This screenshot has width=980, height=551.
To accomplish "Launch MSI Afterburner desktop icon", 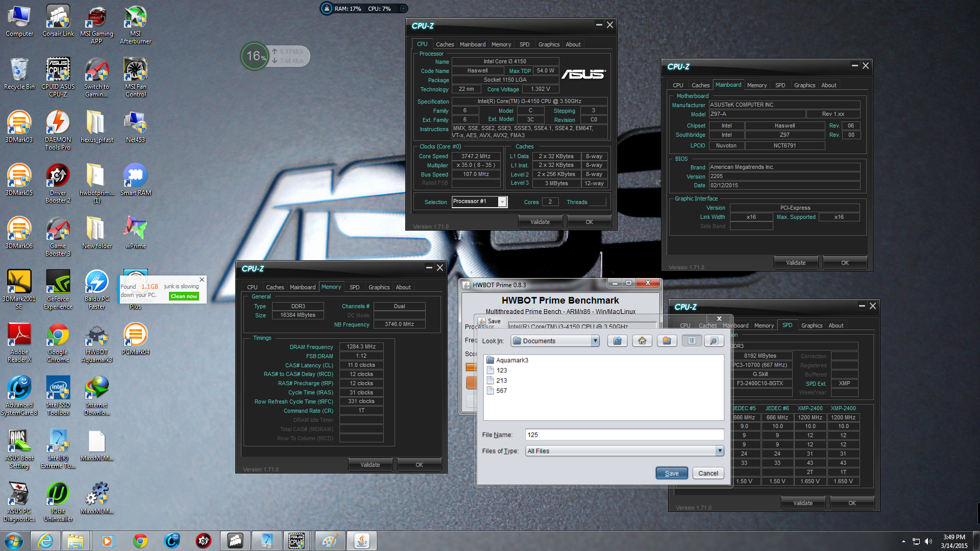I will [x=135, y=24].
